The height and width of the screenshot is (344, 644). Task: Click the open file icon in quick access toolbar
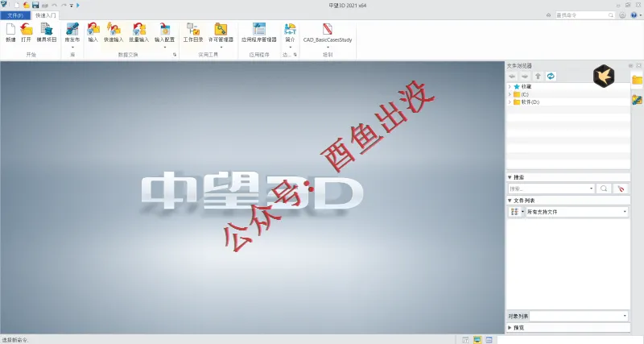click(x=27, y=6)
